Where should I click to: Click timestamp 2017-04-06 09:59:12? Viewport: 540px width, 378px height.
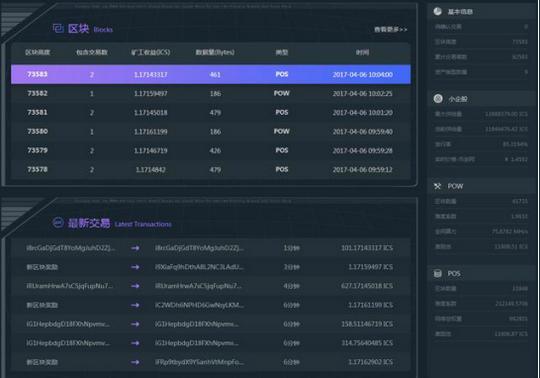coord(362,170)
